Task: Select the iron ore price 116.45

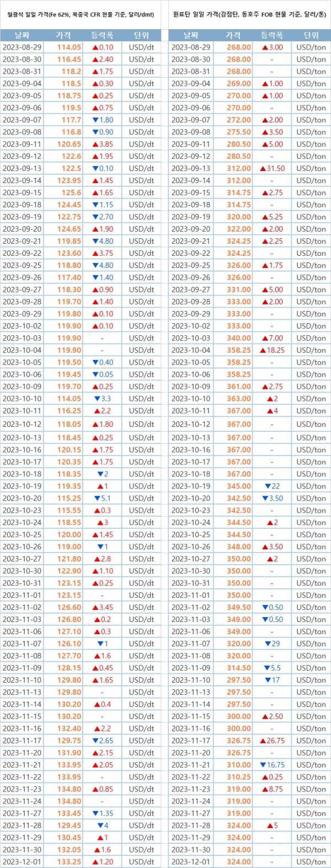Action: click(69, 60)
